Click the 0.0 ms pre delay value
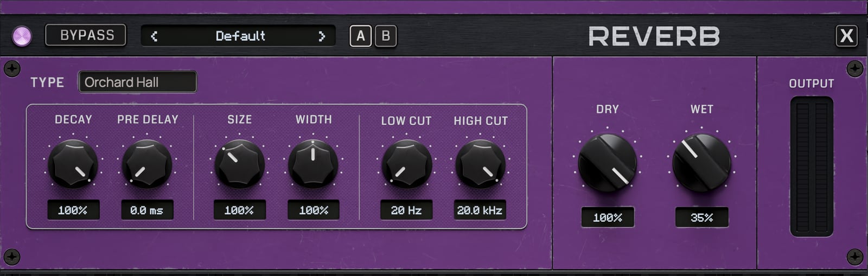This screenshot has height=276, width=868. coord(147,210)
